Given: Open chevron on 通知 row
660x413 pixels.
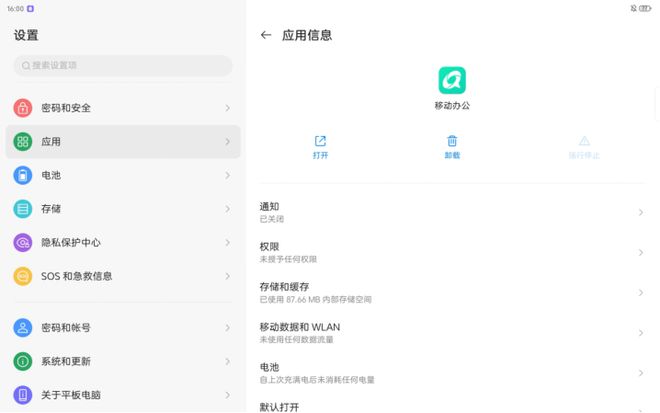Looking at the screenshot, I should 641,212.
